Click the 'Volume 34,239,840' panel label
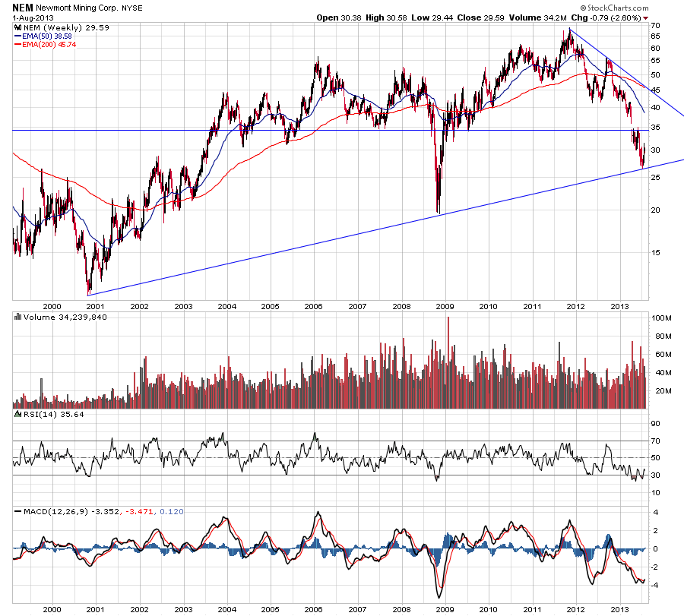 pos(65,317)
